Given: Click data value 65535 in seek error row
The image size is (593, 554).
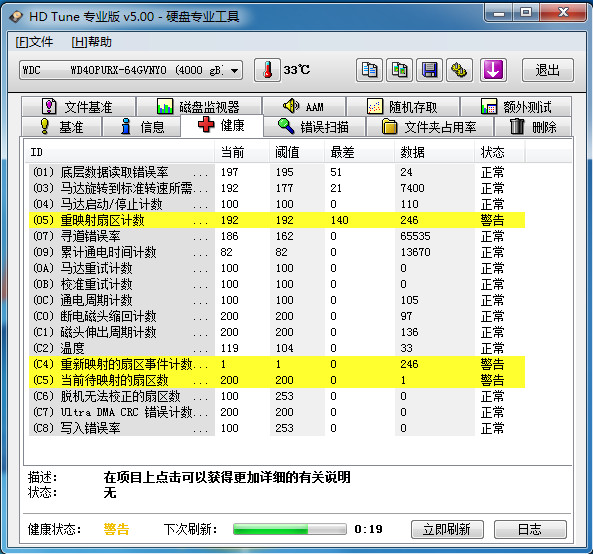Looking at the screenshot, I should (x=415, y=236).
